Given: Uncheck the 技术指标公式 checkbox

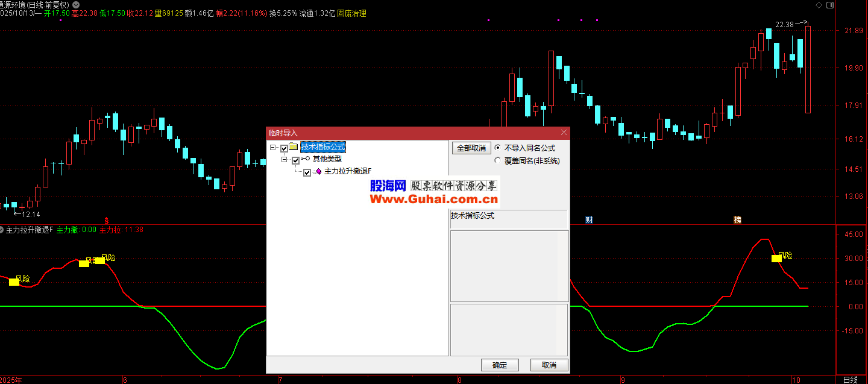Looking at the screenshot, I should pos(284,148).
